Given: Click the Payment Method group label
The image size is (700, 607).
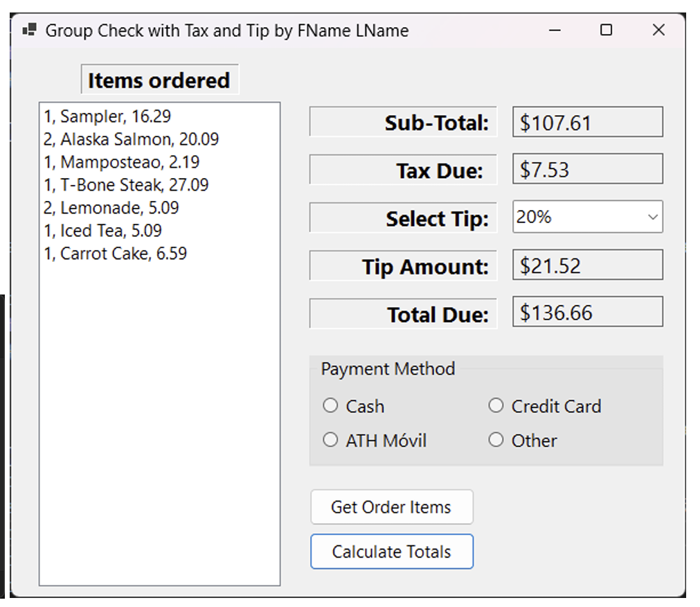Looking at the screenshot, I should click(x=388, y=369).
